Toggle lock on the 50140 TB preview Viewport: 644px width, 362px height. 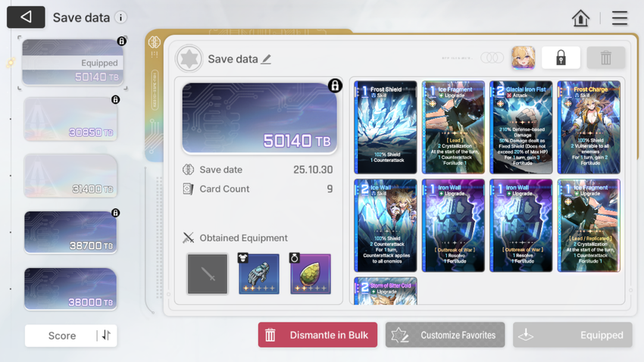(335, 86)
